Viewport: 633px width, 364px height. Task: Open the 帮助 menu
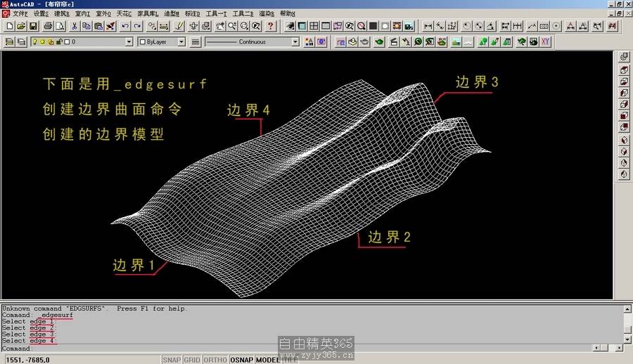pos(287,13)
